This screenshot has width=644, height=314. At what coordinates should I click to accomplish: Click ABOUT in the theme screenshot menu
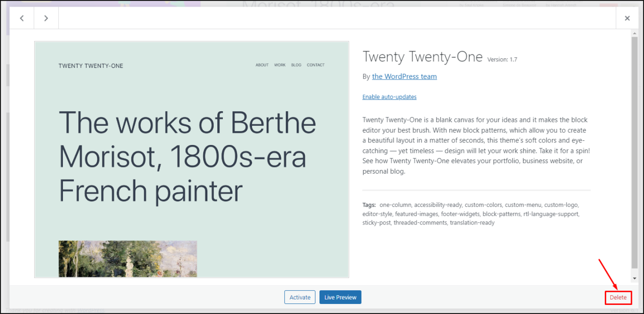(x=262, y=65)
